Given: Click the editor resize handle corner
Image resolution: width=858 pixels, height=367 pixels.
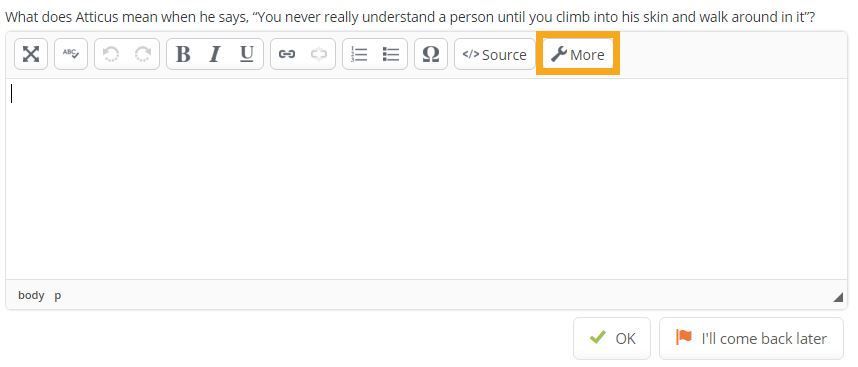Looking at the screenshot, I should [x=838, y=298].
